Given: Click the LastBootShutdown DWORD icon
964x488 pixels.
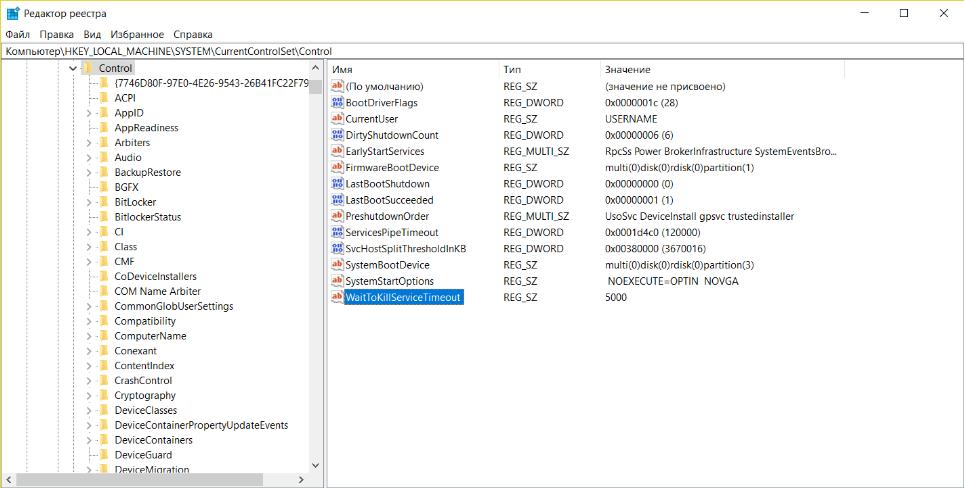Looking at the screenshot, I should pos(337,184).
